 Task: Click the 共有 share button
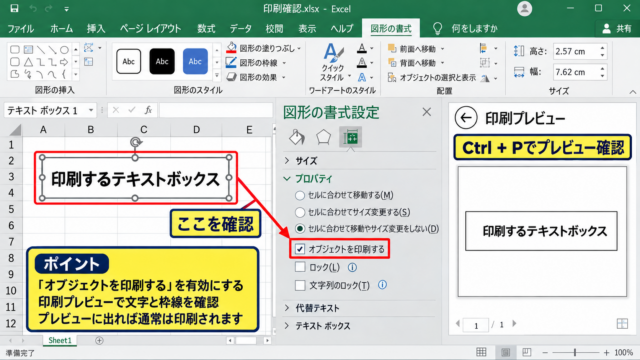click(x=617, y=29)
